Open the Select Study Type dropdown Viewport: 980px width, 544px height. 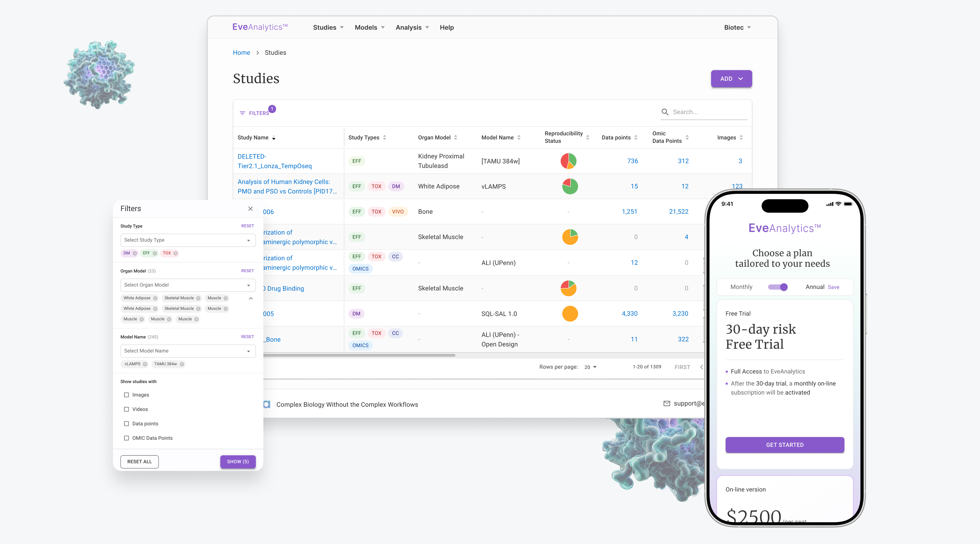pos(188,240)
